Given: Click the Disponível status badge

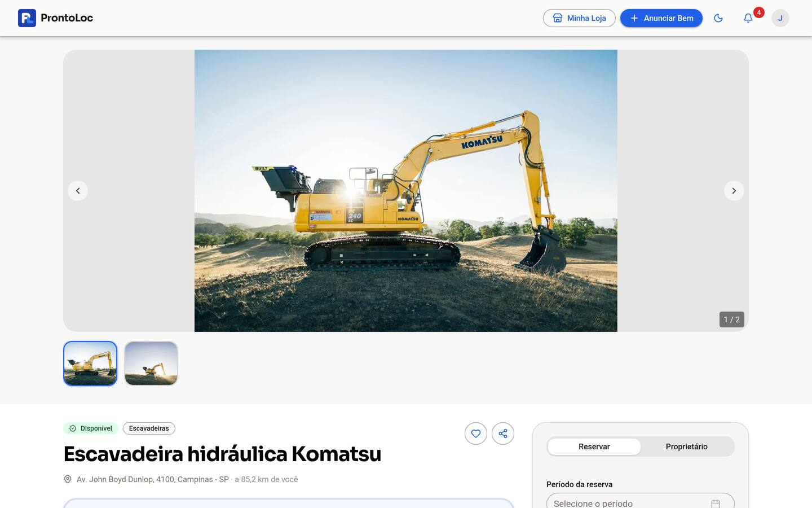Looking at the screenshot, I should point(91,428).
